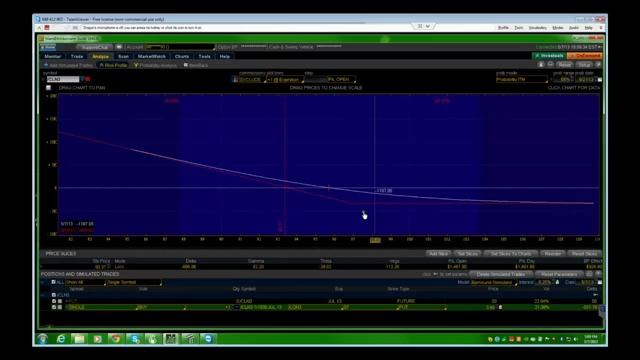
Task: Click the Set Slices button
Action: pos(467,254)
